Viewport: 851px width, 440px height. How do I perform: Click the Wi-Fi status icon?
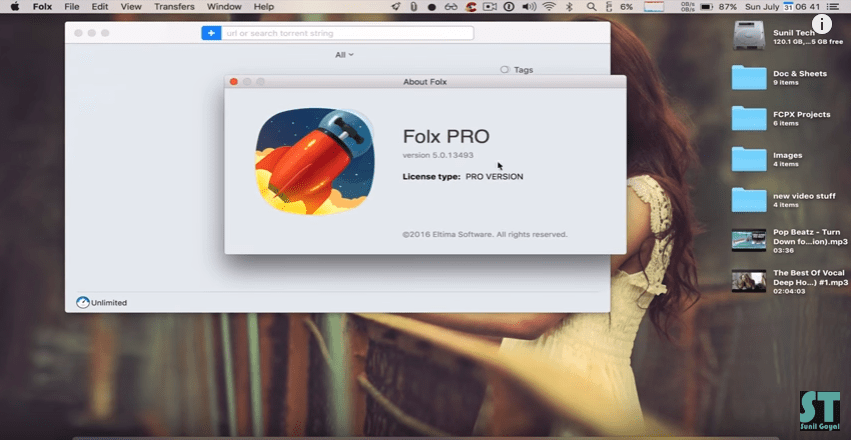[x=549, y=7]
